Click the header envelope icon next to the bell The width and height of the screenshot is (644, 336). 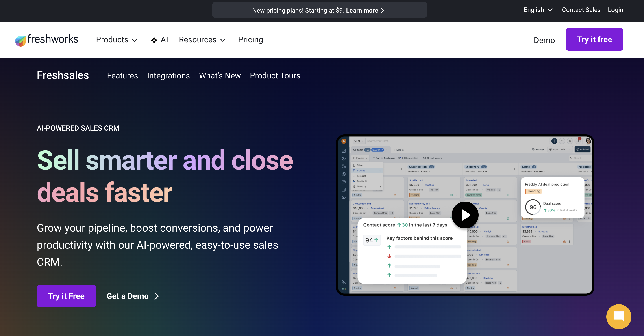coord(562,141)
